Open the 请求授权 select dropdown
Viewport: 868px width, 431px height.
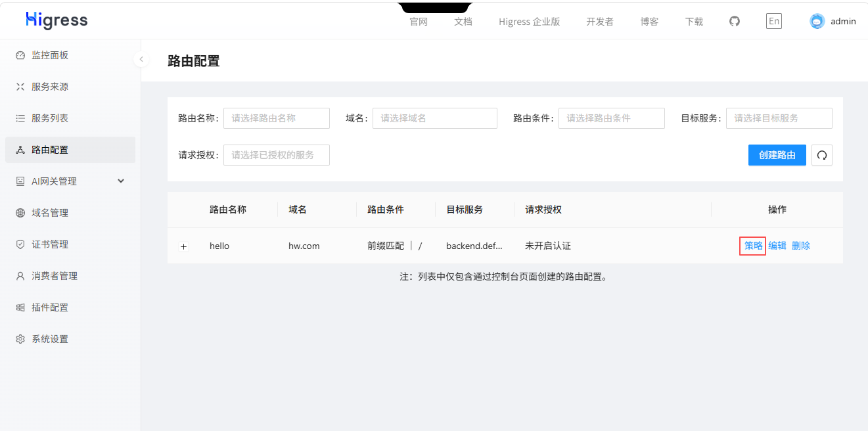[277, 155]
